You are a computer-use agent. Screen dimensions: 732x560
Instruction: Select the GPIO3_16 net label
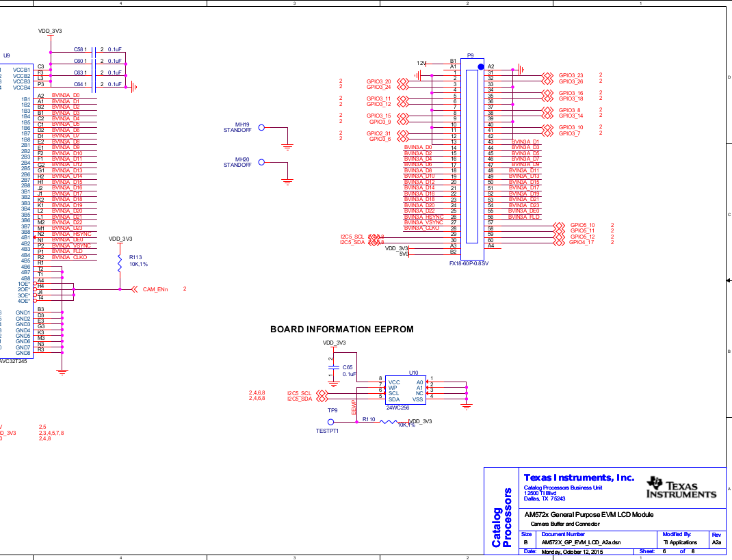pyautogui.click(x=571, y=93)
